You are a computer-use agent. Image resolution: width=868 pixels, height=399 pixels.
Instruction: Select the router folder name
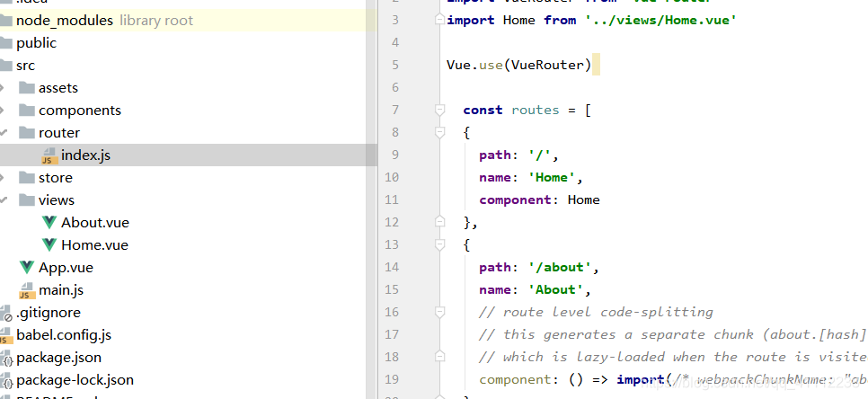click(x=59, y=132)
